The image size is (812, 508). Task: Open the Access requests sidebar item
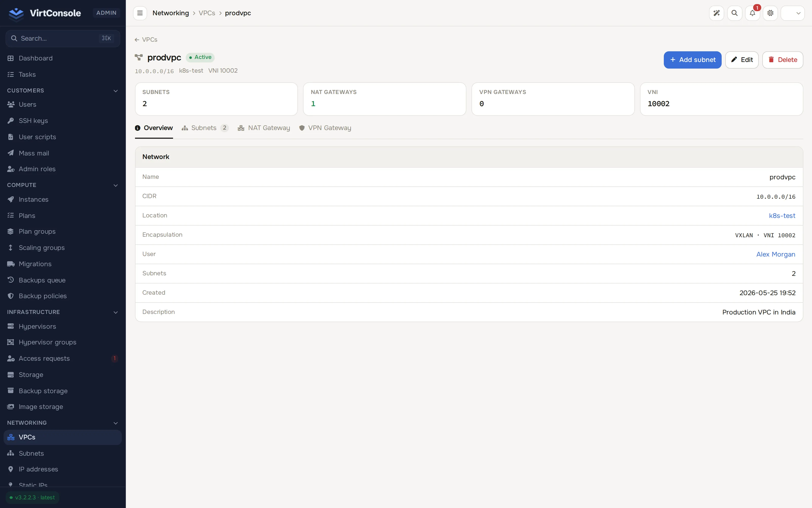tap(63, 358)
